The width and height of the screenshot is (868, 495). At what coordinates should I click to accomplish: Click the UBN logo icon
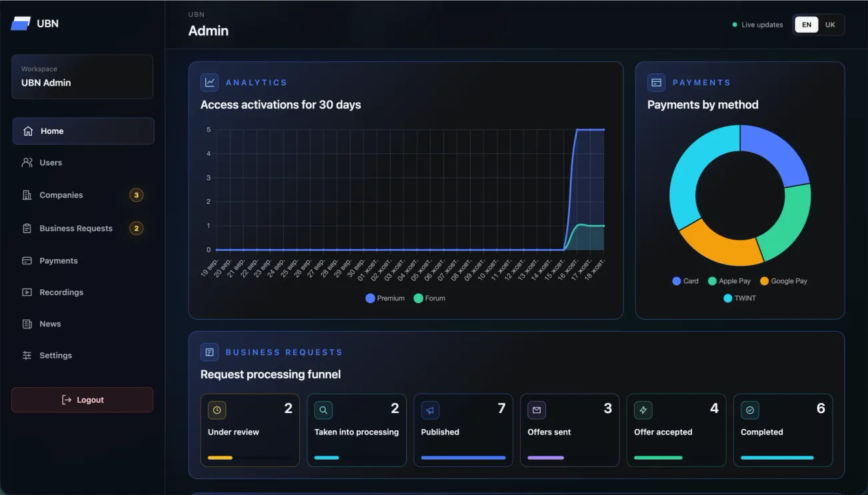point(21,23)
